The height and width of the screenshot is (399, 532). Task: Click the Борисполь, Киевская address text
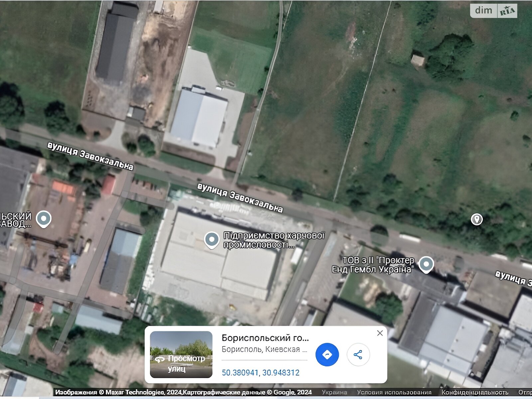tap(264, 349)
